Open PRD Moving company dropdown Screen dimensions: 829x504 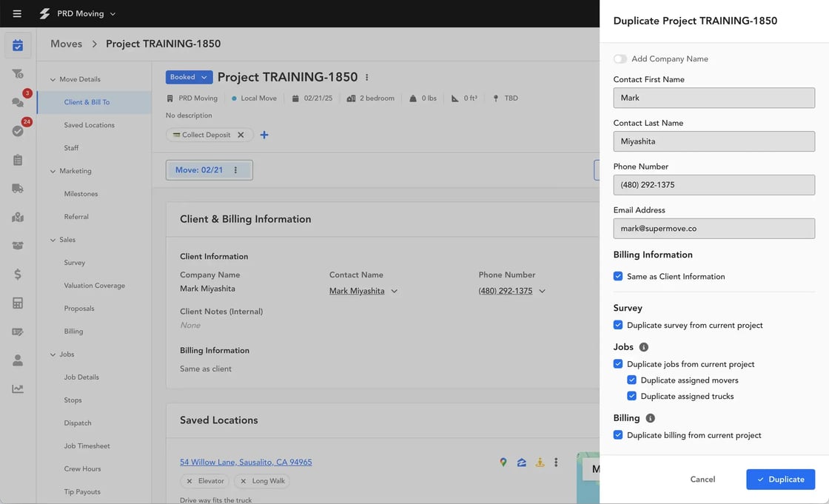[x=86, y=14]
